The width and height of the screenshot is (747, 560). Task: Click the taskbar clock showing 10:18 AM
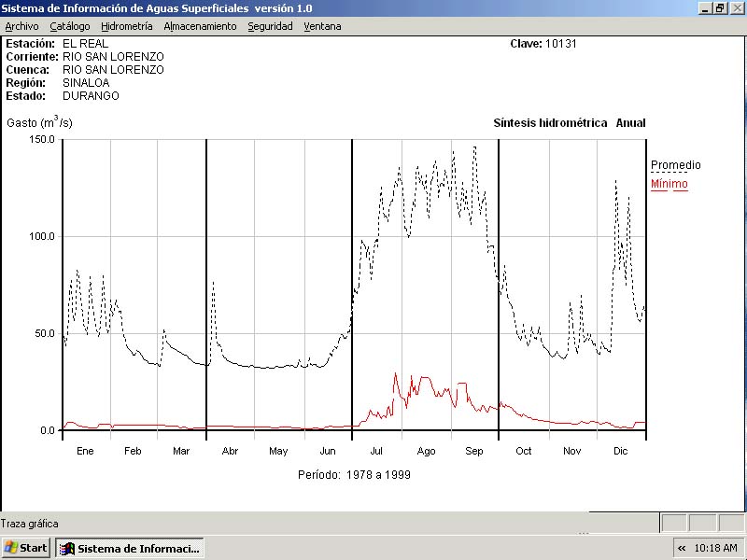[716, 548]
